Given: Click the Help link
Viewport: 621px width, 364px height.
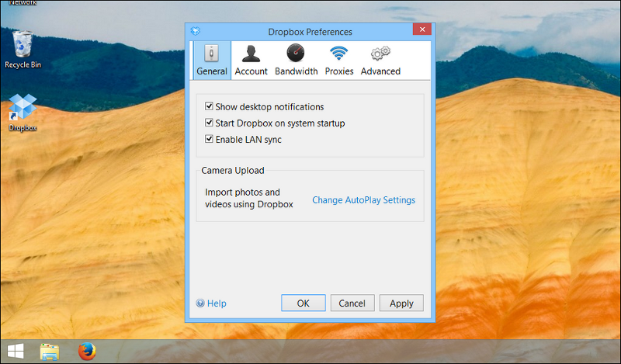Looking at the screenshot, I should (x=212, y=303).
